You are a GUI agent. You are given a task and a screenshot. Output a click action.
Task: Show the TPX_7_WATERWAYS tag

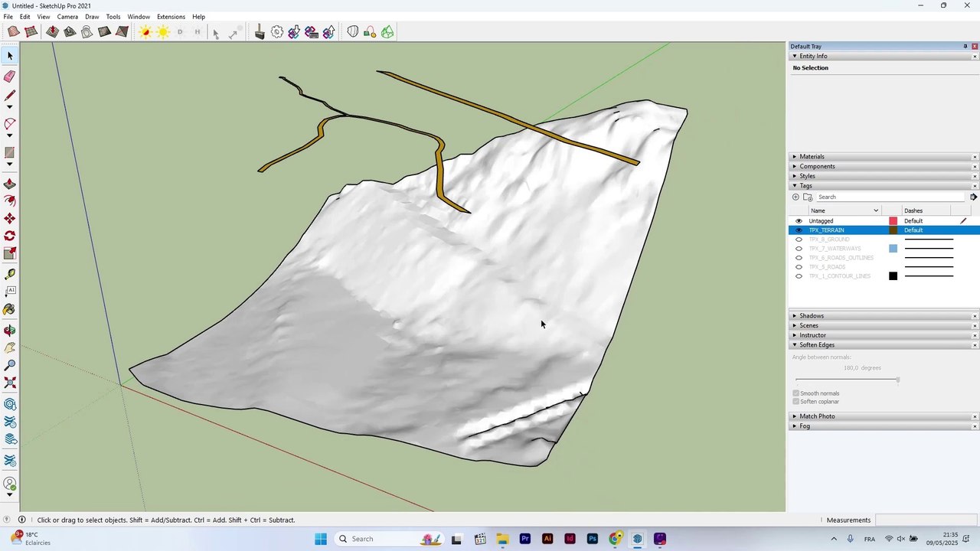tap(799, 248)
